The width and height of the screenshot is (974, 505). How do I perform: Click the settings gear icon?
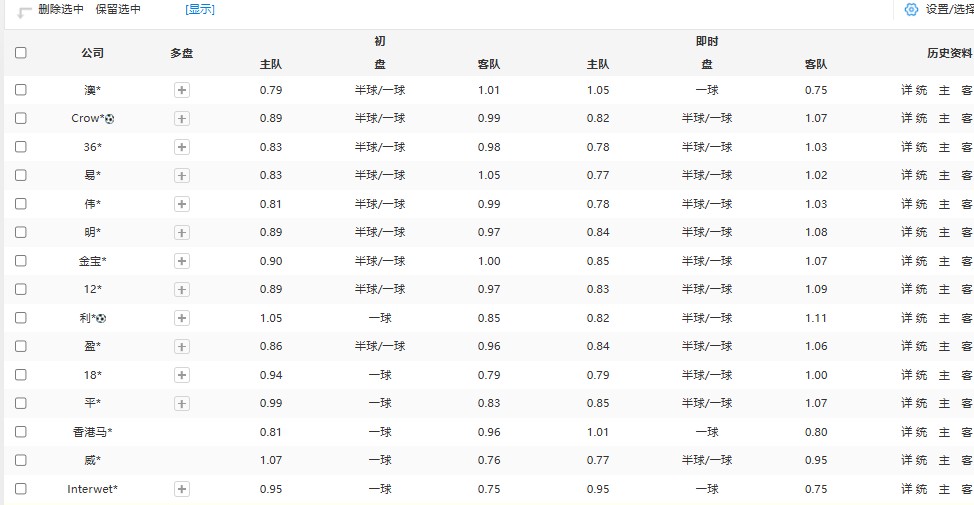tap(911, 9)
